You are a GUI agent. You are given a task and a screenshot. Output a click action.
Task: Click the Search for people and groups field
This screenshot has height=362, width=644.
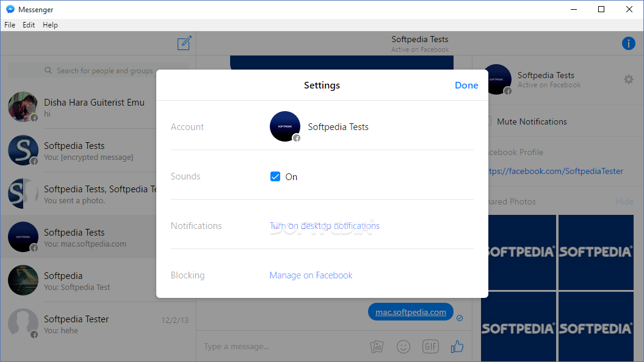(98, 70)
